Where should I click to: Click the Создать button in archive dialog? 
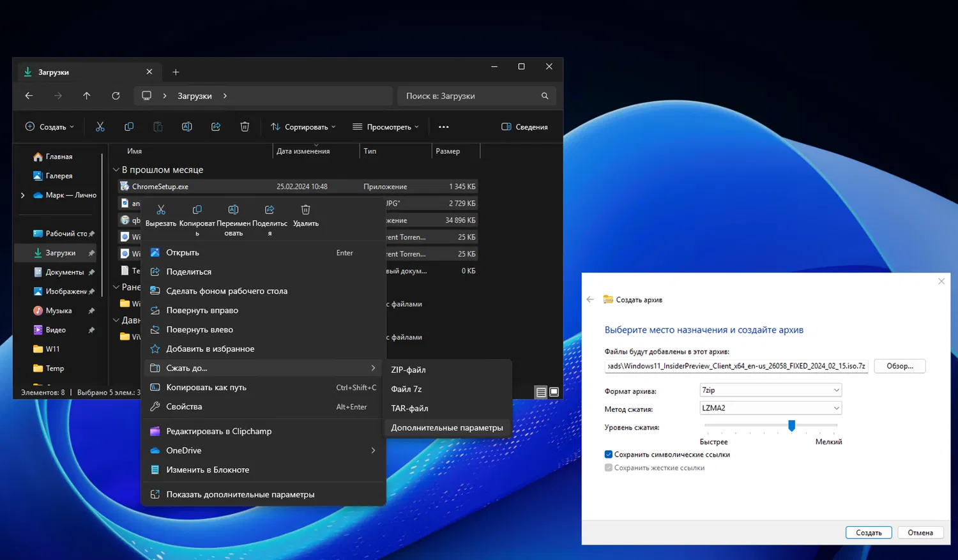click(869, 533)
